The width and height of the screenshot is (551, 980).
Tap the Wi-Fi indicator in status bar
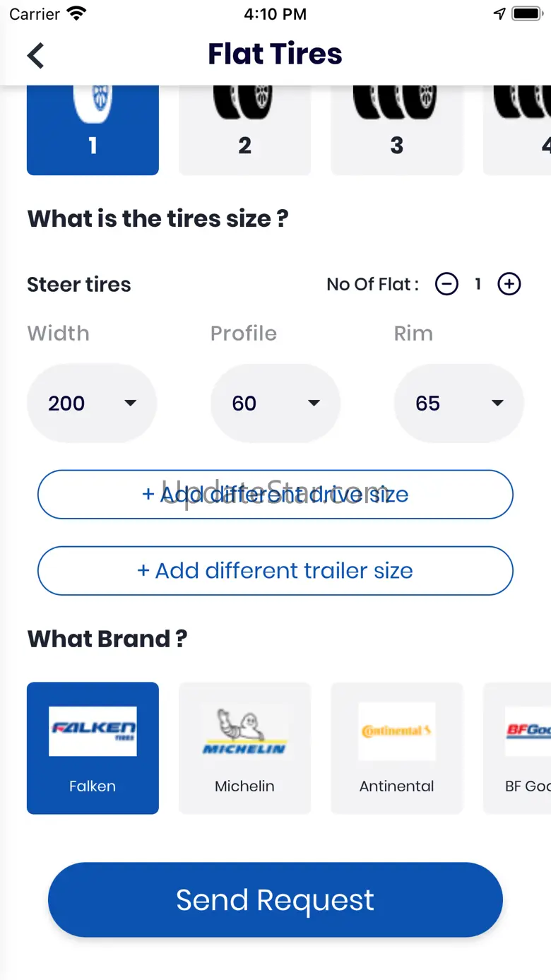coord(75,14)
